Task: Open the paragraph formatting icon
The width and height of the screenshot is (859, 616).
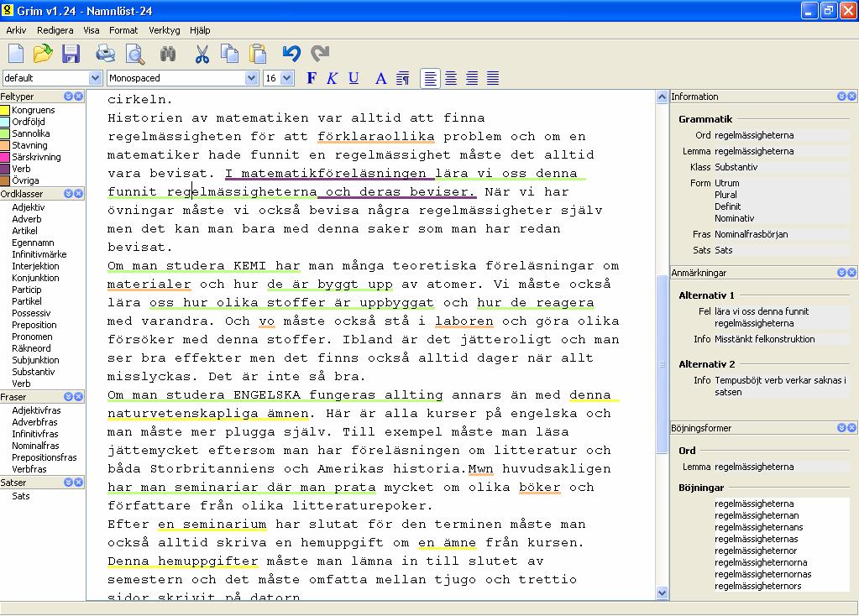Action: pyautogui.click(x=403, y=78)
